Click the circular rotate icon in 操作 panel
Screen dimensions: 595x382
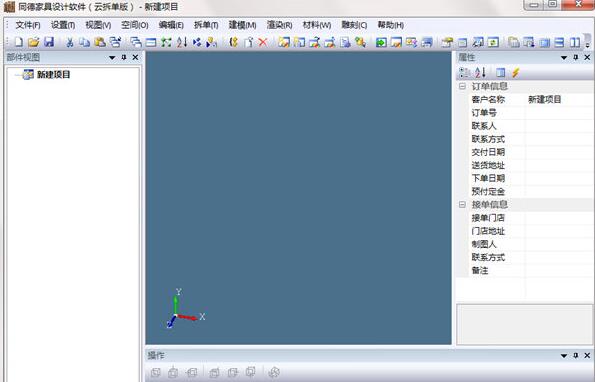[274, 373]
